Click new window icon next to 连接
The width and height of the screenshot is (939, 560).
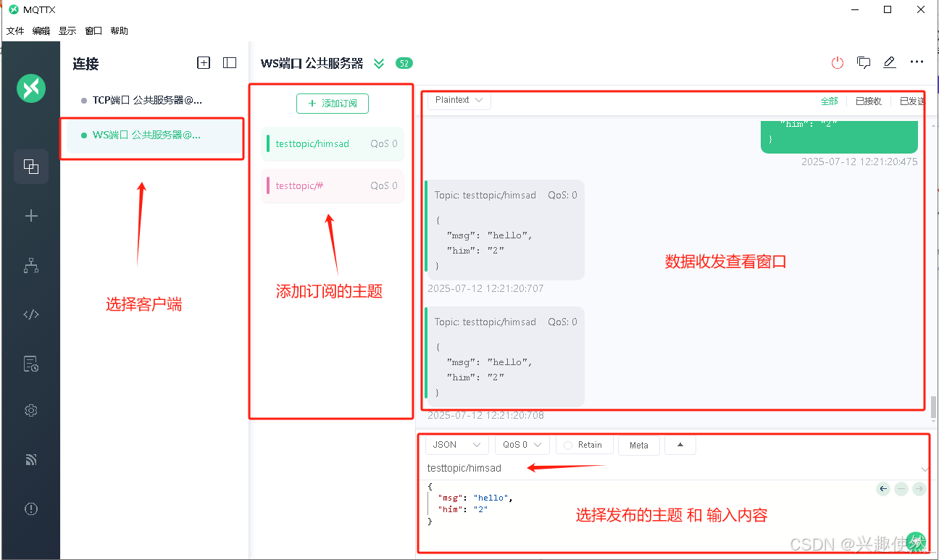(204, 63)
